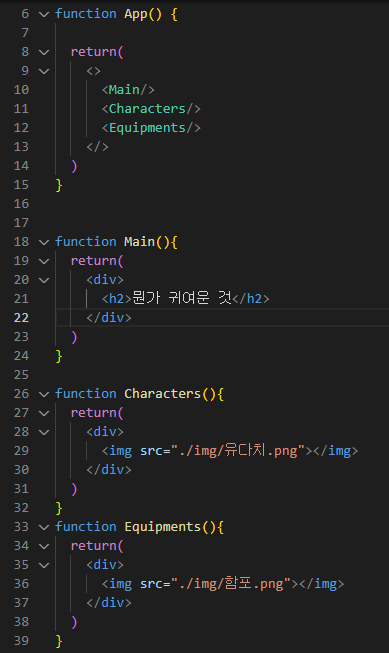Screen dimensions: 389x653
Task: Collapse the return block fold chevron on line 8
Action: (x=44, y=52)
